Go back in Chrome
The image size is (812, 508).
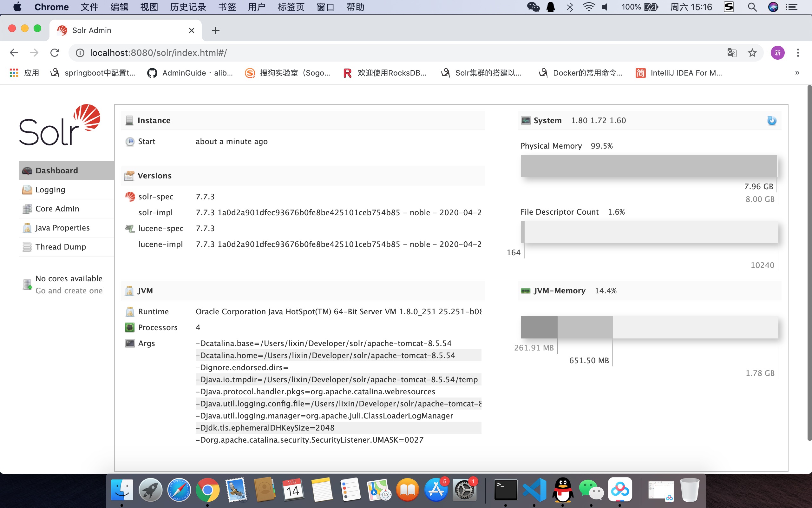click(14, 53)
